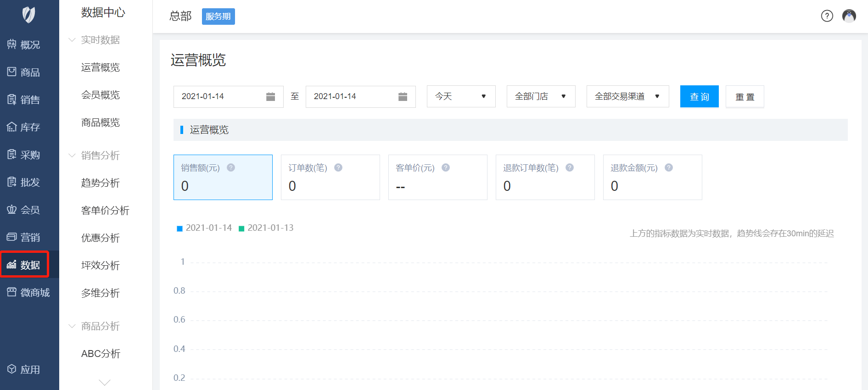The width and height of the screenshot is (868, 390).
Task: Open the user avatar profile menu
Action: click(849, 16)
